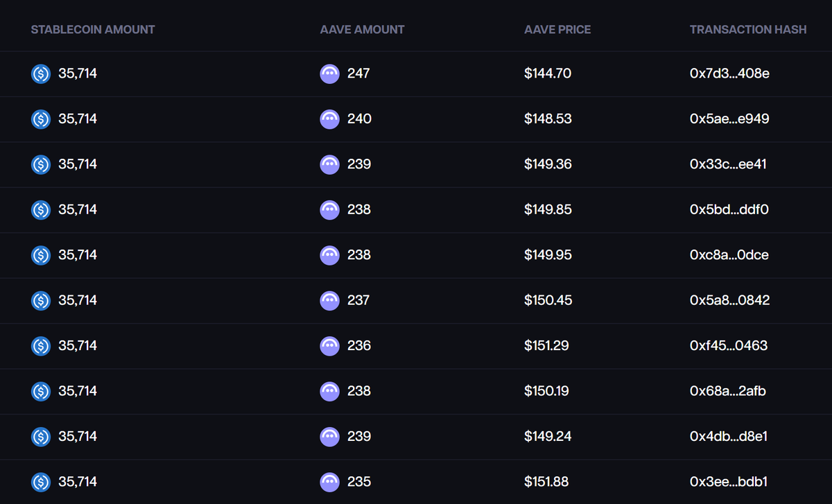The width and height of the screenshot is (832, 504).
Task: Click the USDC icon in the $149.24 row
Action: click(x=42, y=437)
